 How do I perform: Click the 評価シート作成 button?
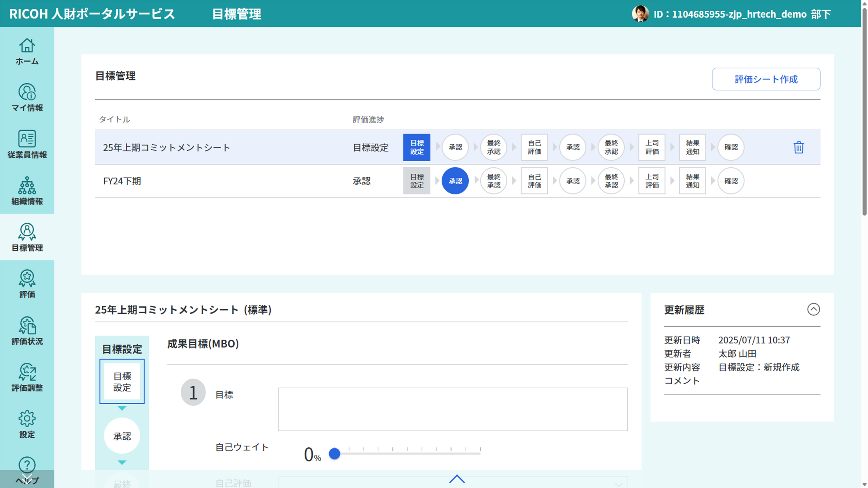coord(766,79)
